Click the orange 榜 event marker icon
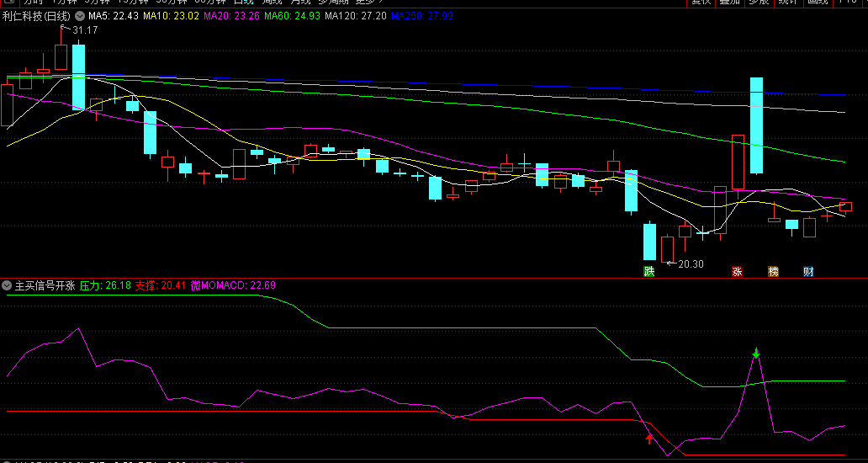Viewport: 868px width, 463px height. click(x=773, y=271)
